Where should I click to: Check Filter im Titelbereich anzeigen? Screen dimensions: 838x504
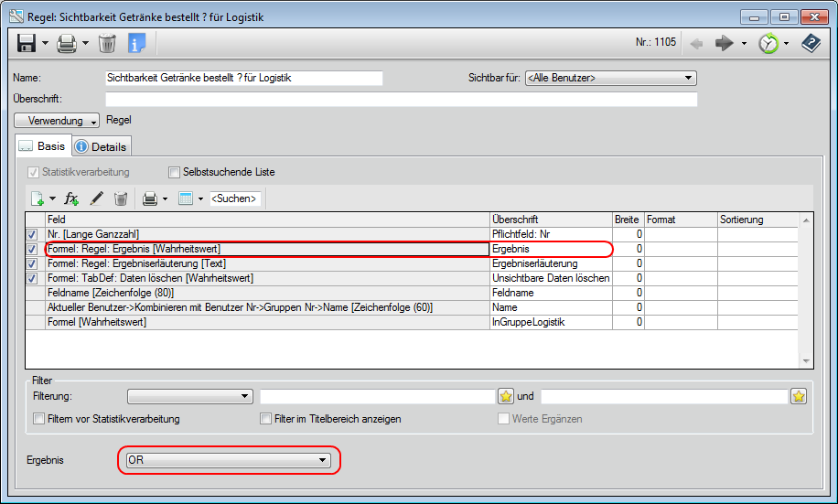point(266,419)
